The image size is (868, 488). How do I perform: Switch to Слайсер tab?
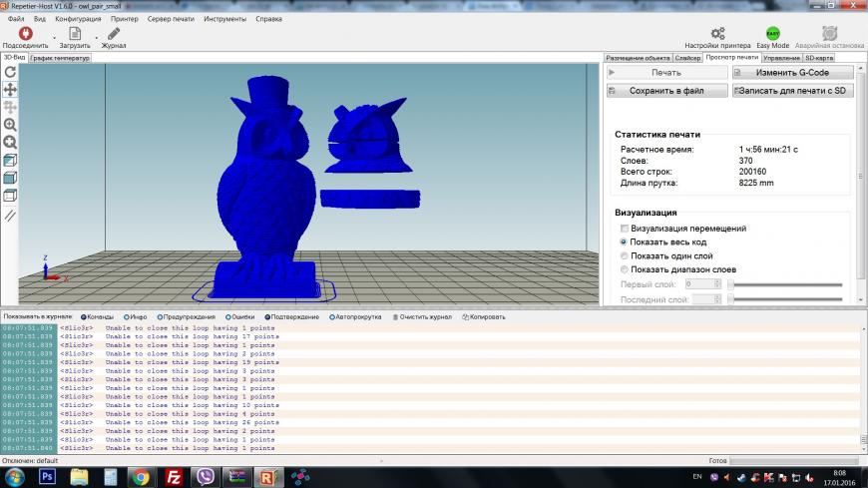click(x=687, y=58)
